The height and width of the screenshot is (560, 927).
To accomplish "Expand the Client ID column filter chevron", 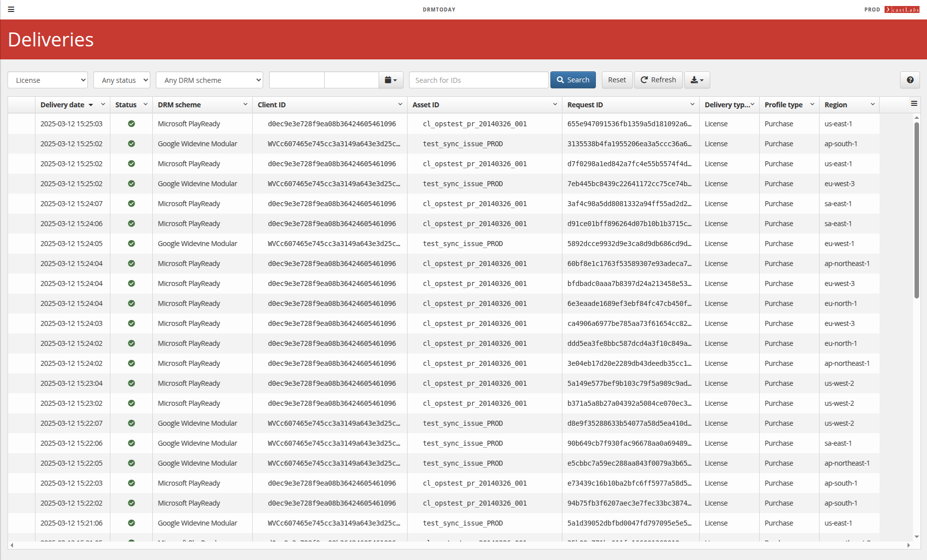I will pos(400,105).
